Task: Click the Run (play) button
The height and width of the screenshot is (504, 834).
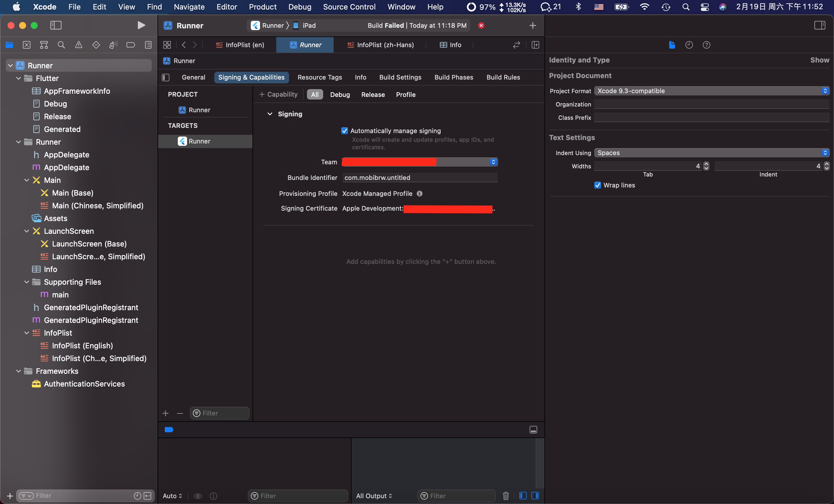Action: coord(141,25)
